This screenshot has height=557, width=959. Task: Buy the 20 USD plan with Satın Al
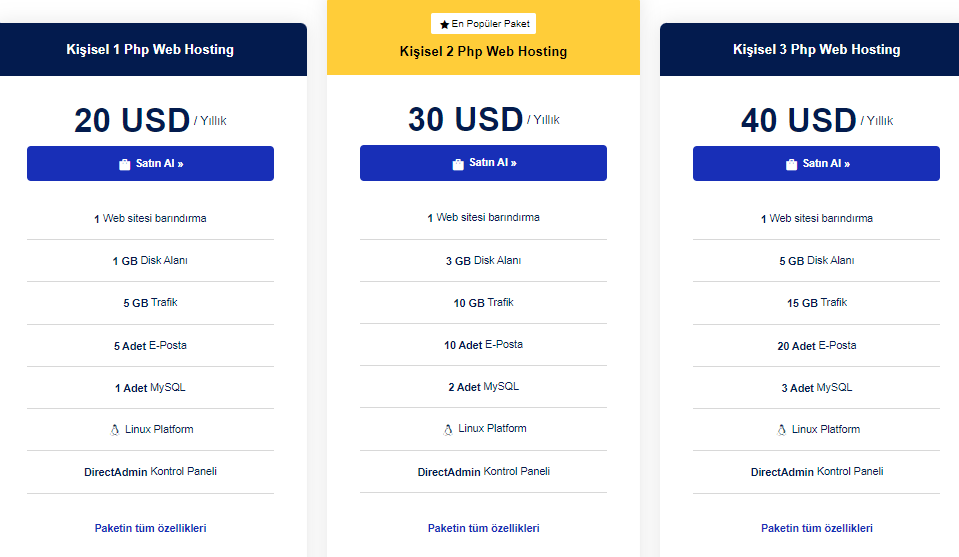(x=150, y=163)
